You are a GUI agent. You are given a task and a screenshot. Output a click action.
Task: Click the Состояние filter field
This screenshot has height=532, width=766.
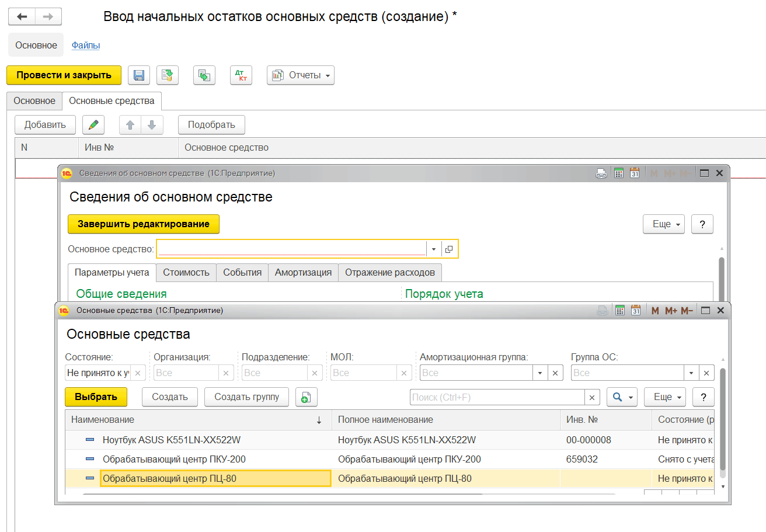click(98, 373)
